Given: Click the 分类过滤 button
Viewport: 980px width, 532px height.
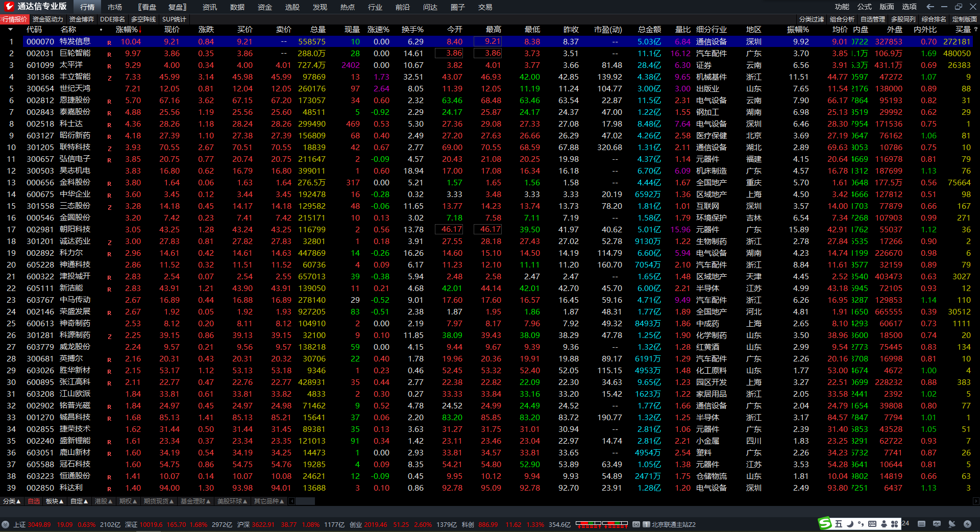Looking at the screenshot, I should point(812,19).
